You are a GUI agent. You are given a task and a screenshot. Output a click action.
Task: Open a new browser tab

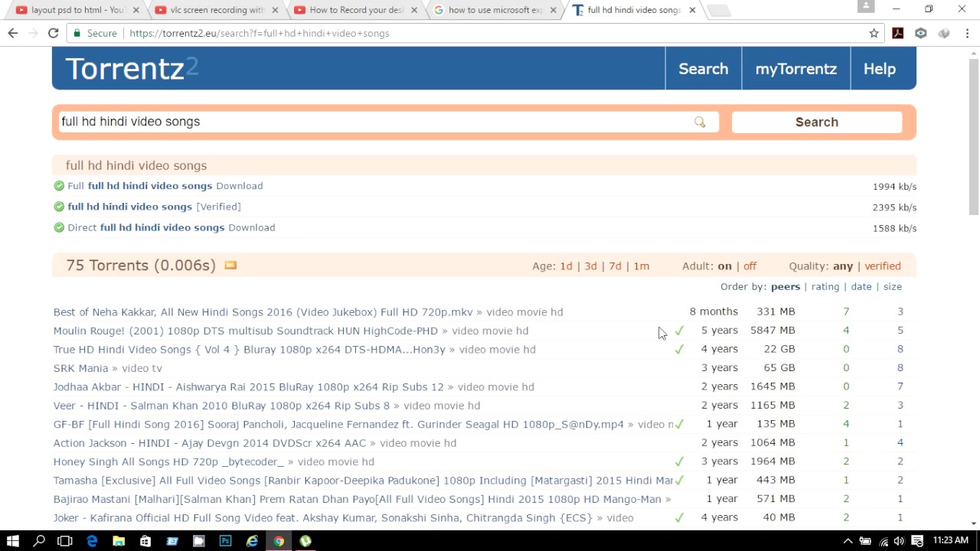point(718,11)
